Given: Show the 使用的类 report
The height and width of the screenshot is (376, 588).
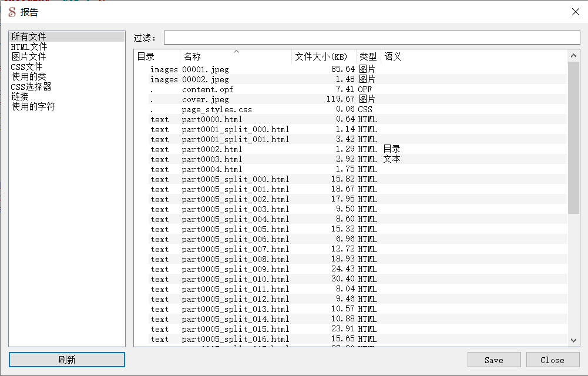Looking at the screenshot, I should pos(28,77).
